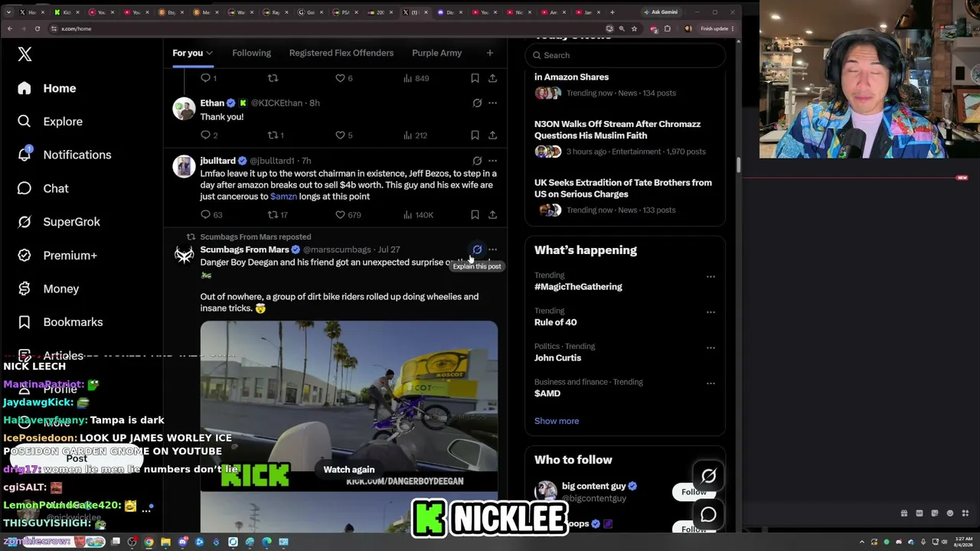The image size is (980, 551).
Task: Open SuperGrok in the sidebar
Action: (x=59, y=222)
